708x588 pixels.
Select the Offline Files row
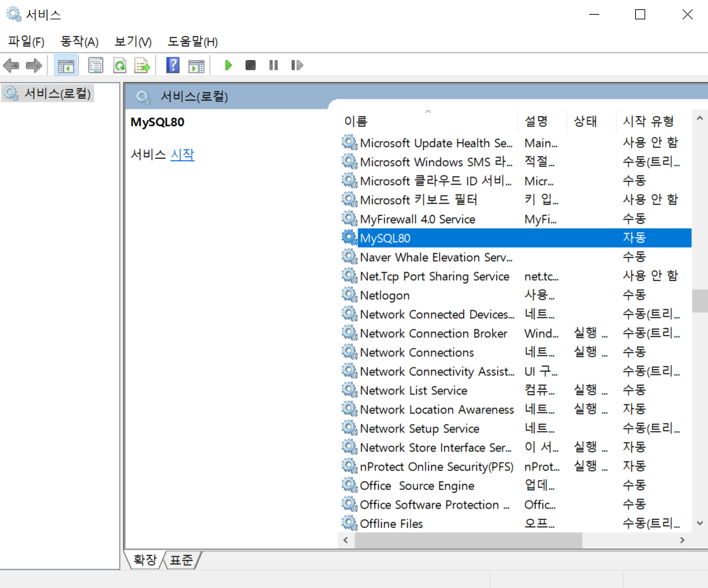pos(516,523)
